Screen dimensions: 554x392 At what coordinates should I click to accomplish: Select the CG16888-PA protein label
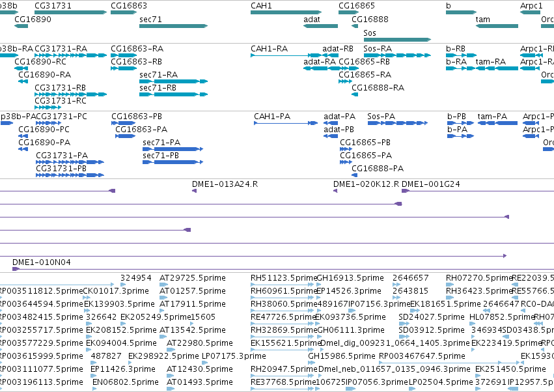378,168
